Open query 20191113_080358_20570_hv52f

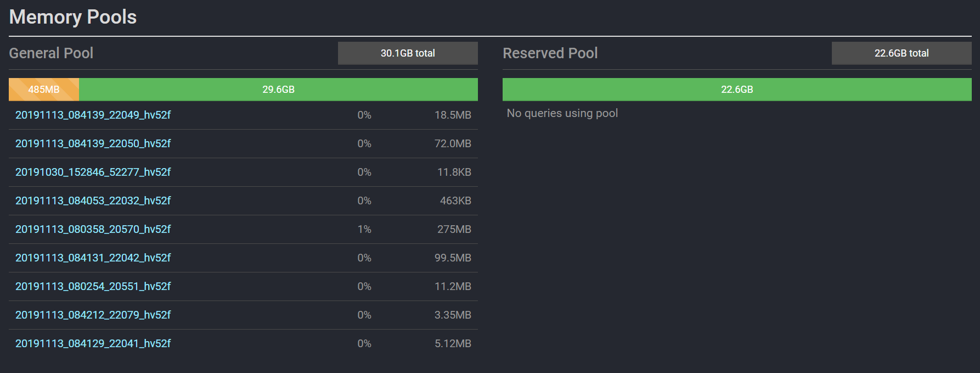pos(93,229)
